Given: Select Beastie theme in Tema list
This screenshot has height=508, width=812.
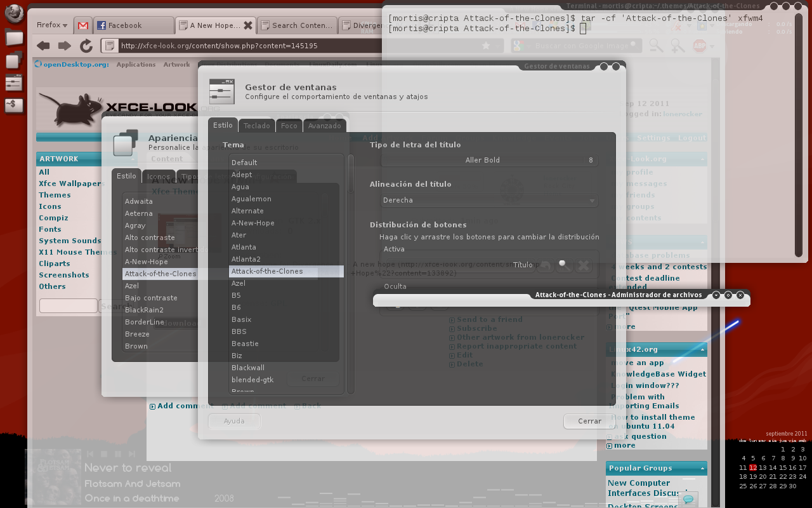Looking at the screenshot, I should click(x=286, y=344).
